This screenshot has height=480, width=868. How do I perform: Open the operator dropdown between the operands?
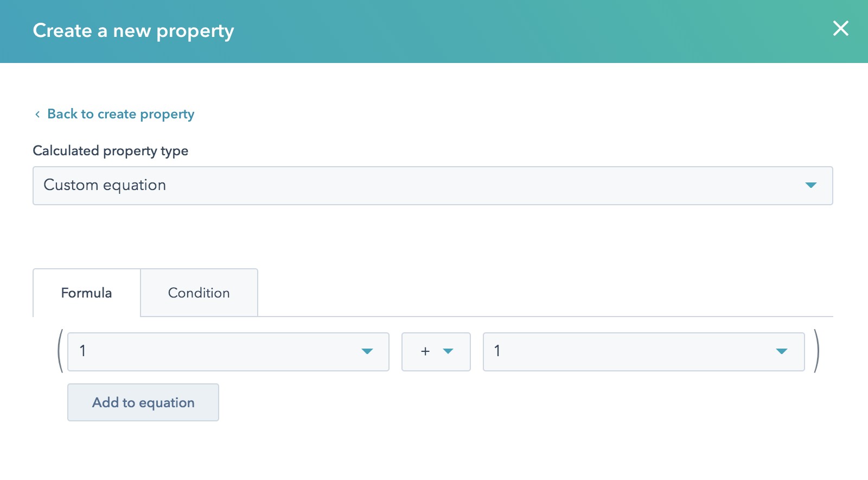pos(436,352)
